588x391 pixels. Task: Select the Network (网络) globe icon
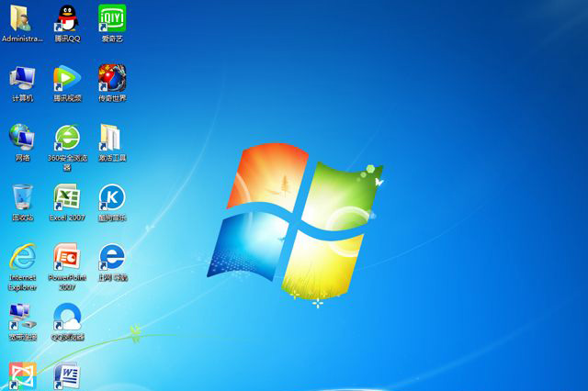pos(22,138)
